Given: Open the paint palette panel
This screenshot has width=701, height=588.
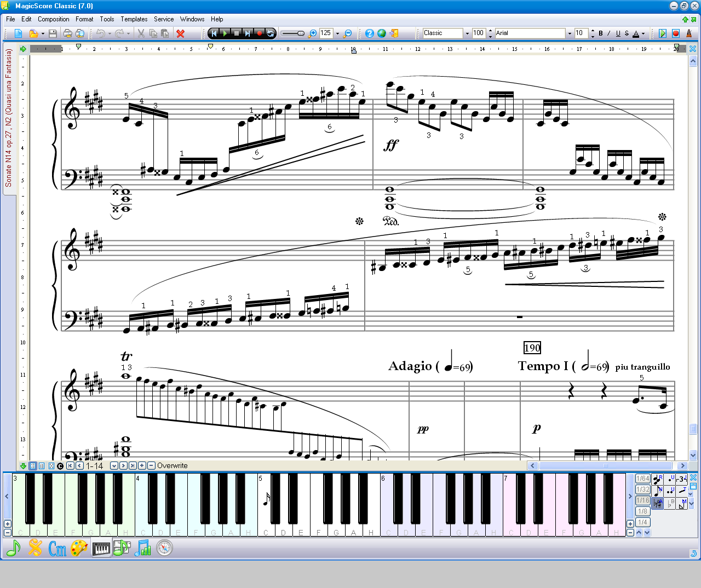Looking at the screenshot, I should 79,548.
